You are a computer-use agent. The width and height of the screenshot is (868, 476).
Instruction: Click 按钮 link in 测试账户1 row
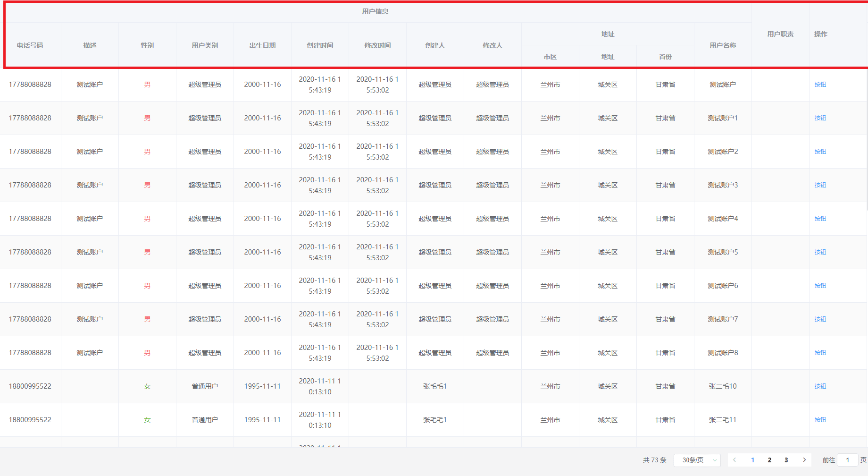(x=820, y=118)
